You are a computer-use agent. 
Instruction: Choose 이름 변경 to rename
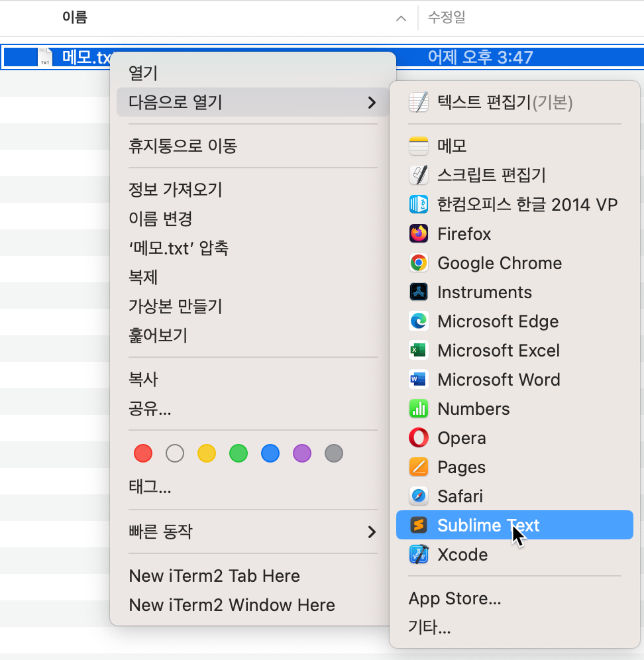click(x=252, y=219)
